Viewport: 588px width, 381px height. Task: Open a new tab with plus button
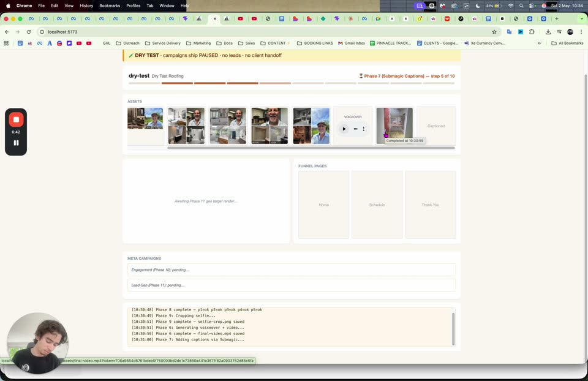pos(557,19)
